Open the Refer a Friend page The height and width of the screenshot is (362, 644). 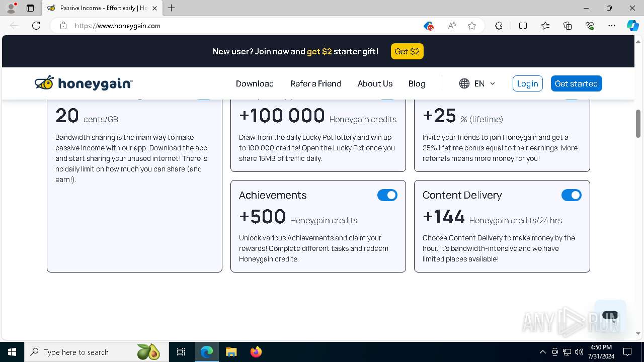(x=315, y=83)
